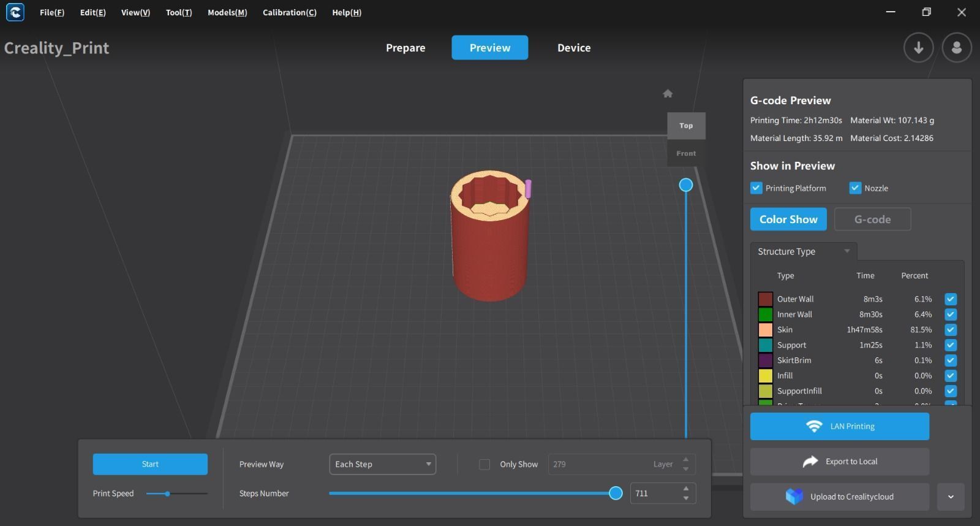This screenshot has width=980, height=526.
Task: Decrease the Steps Number value
Action: point(686,498)
